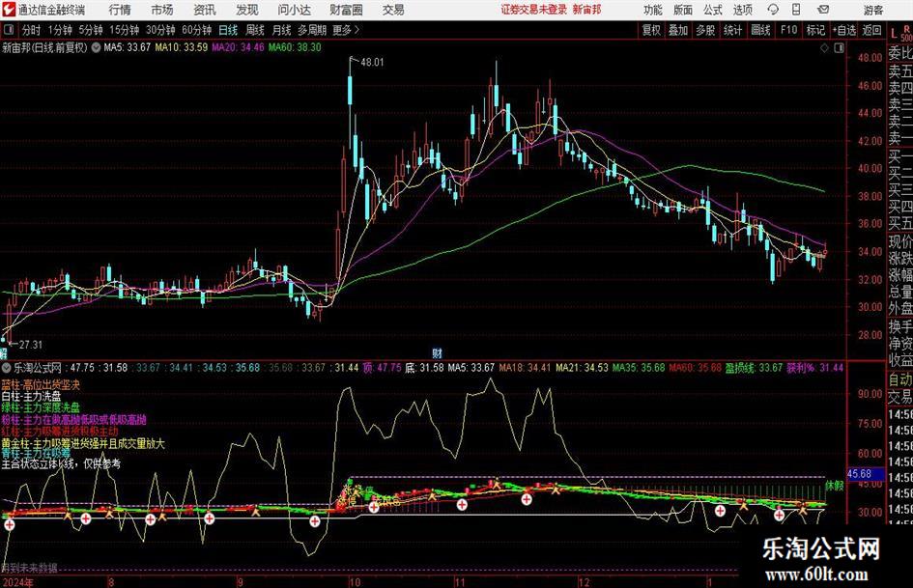Click the 48.01 high price label

pos(372,62)
